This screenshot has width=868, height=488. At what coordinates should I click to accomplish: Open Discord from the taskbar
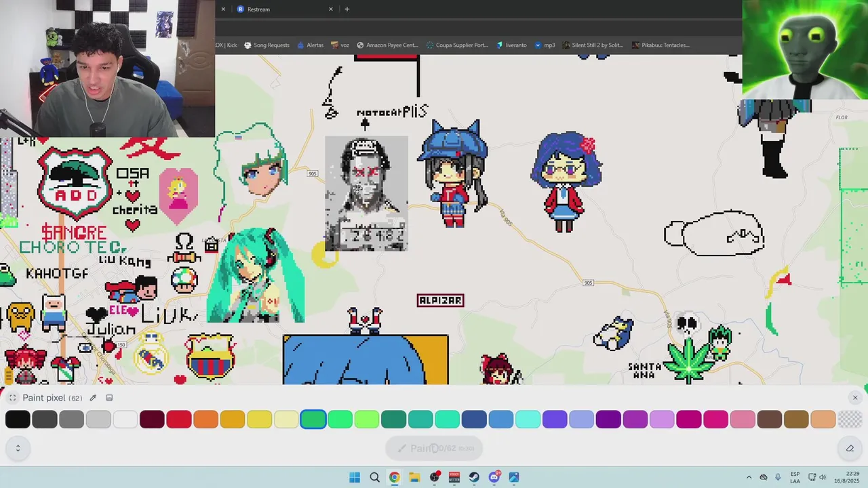pos(494,477)
